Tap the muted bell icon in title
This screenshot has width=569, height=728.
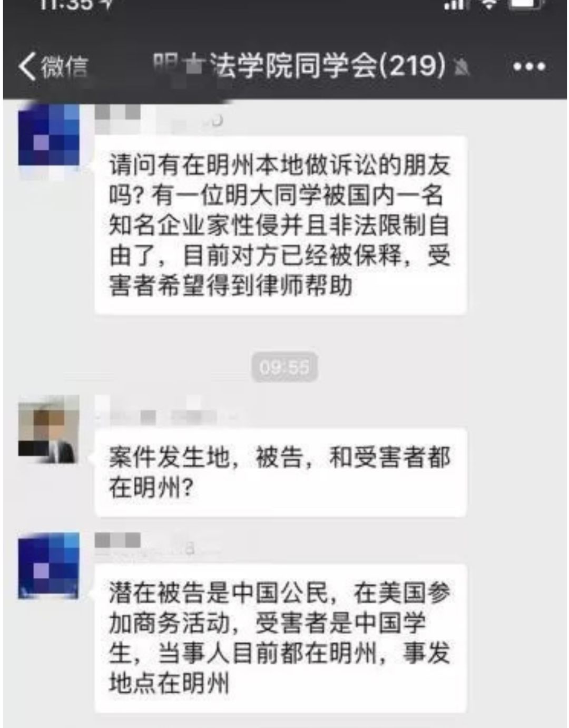tap(462, 67)
